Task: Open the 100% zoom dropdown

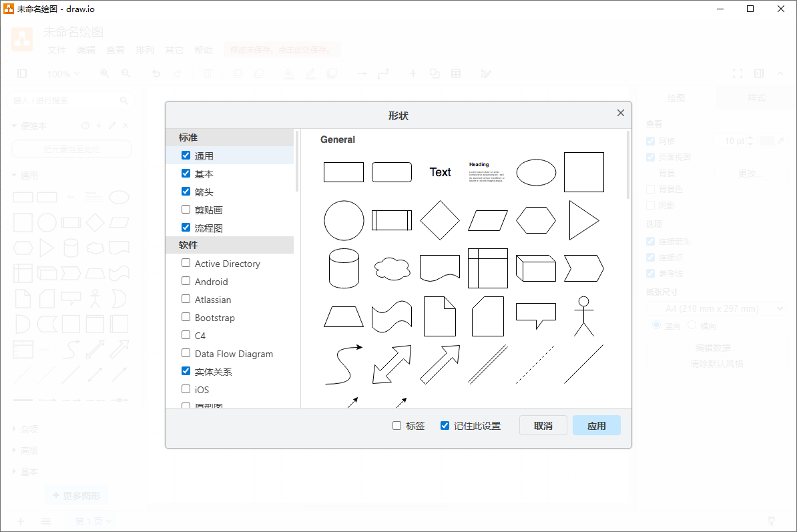Action: click(x=62, y=73)
